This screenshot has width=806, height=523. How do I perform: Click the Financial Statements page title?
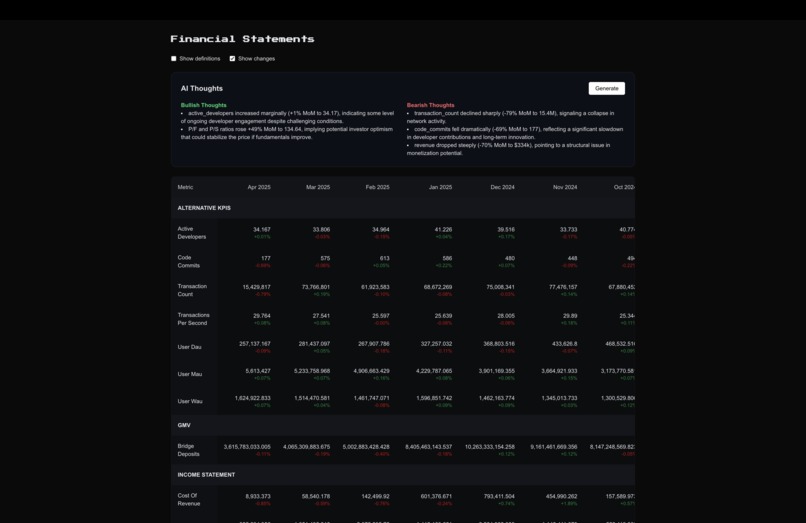click(x=242, y=39)
